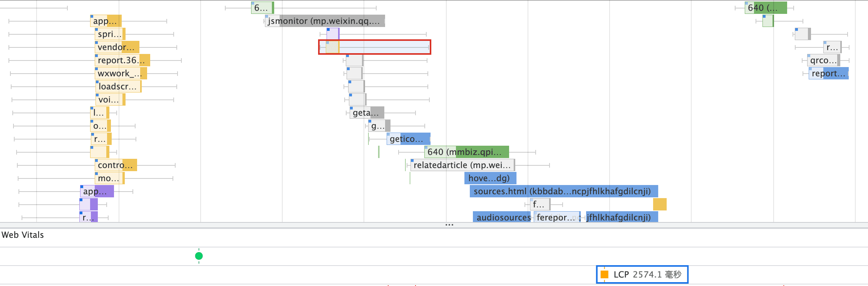Select the purple app stylesheet request
The height and width of the screenshot is (286, 868).
tap(97, 191)
